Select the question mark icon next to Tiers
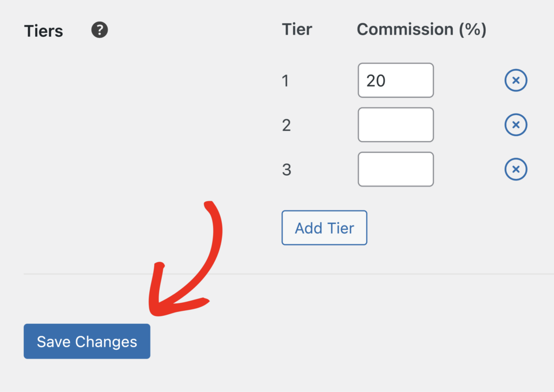This screenshot has width=554, height=392. click(99, 31)
